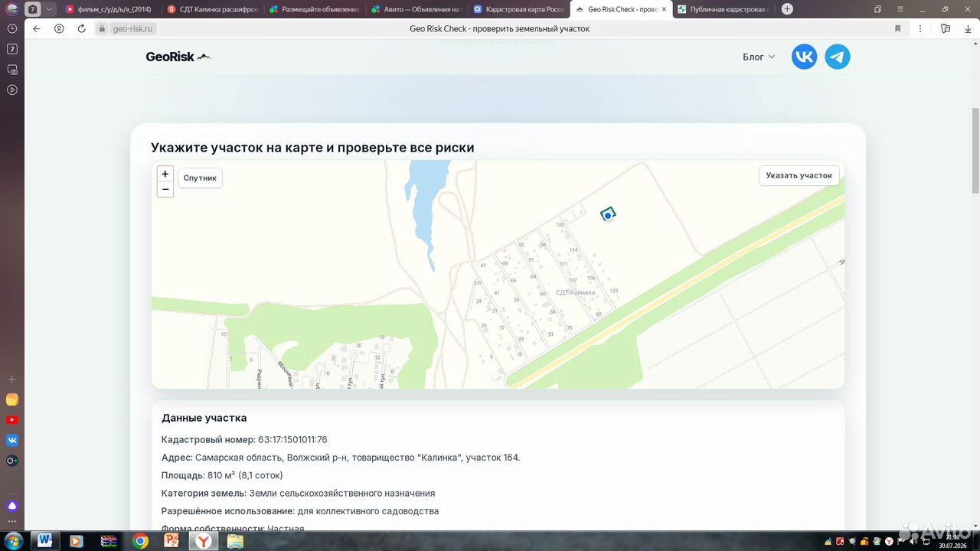980x551 pixels.
Task: Select cadastral number 63:17:1501011:76
Action: tap(292, 439)
